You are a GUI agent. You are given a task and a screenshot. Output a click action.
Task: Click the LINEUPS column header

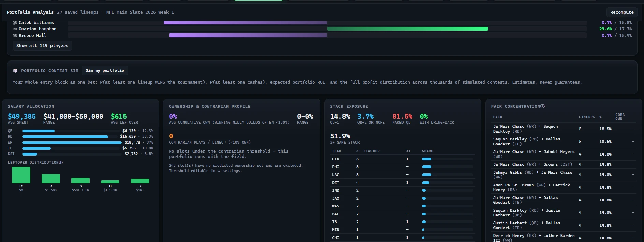pos(587,117)
